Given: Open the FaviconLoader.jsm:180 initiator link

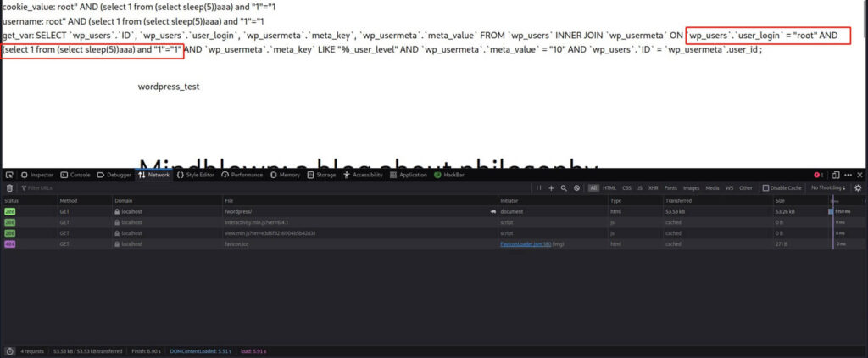Looking at the screenshot, I should (526, 244).
